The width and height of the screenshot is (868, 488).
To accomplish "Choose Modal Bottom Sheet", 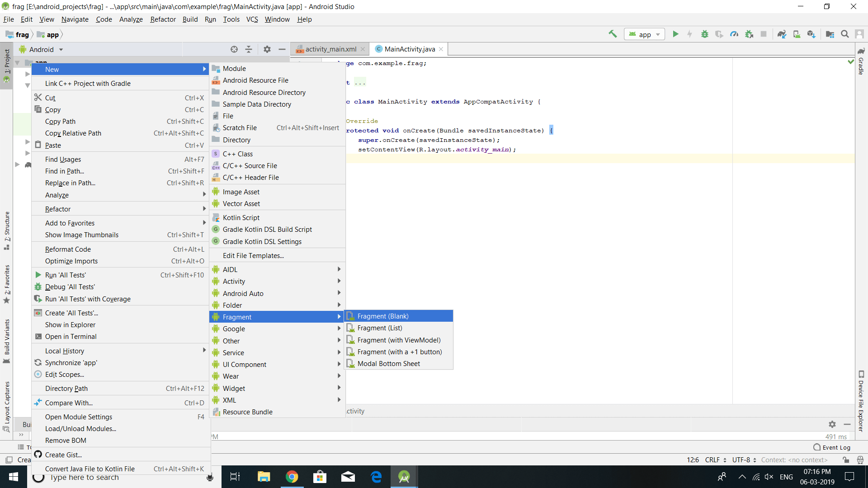I will (399, 363).
